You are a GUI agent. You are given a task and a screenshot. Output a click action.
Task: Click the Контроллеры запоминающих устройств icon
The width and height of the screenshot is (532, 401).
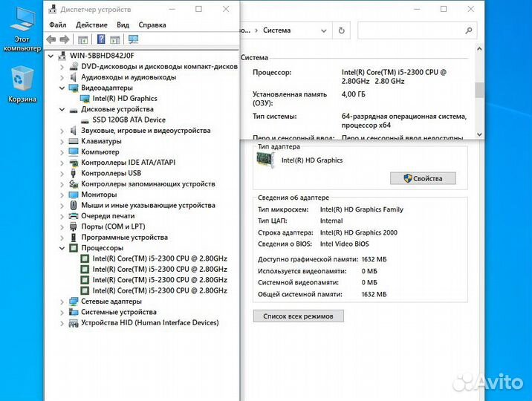coord(74,183)
